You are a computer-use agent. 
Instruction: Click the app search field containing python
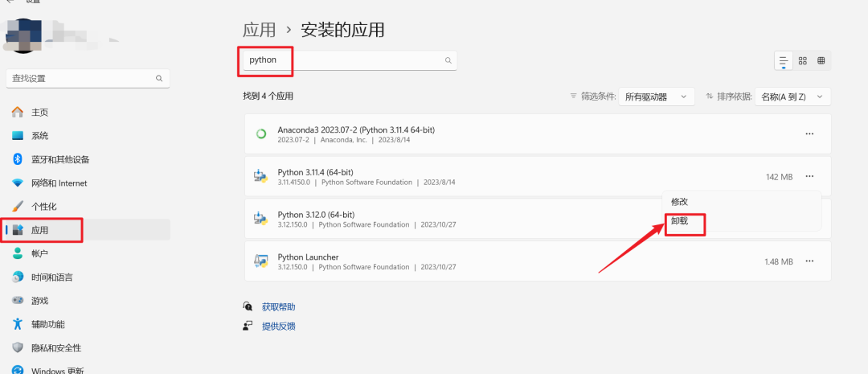pyautogui.click(x=350, y=60)
